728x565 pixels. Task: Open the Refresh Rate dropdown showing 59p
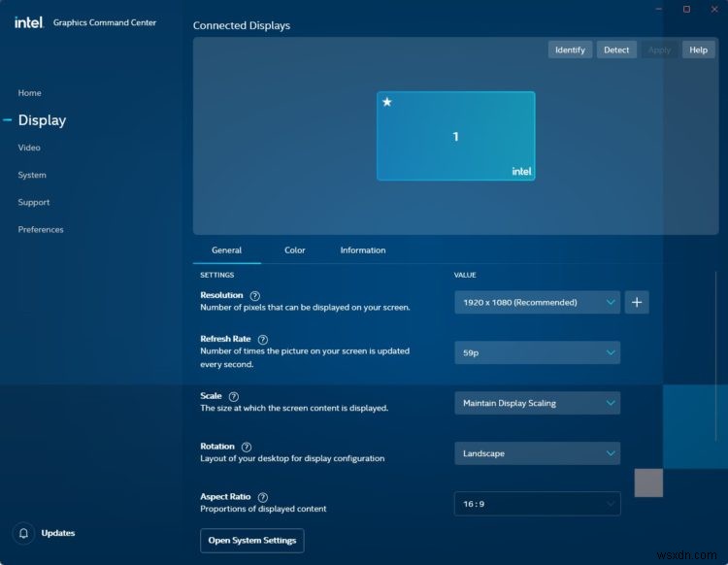click(537, 352)
